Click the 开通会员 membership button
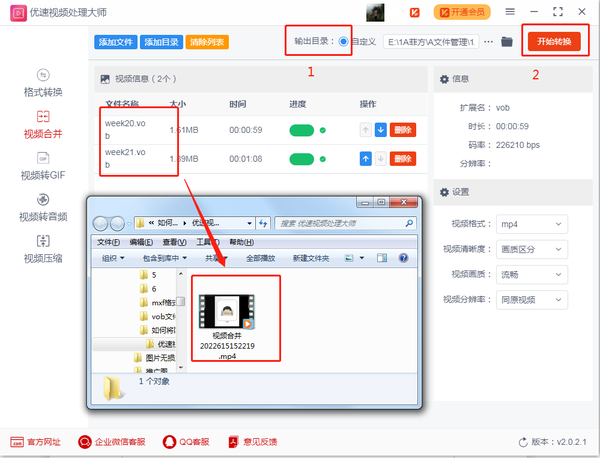This screenshot has width=600, height=458. (462, 12)
